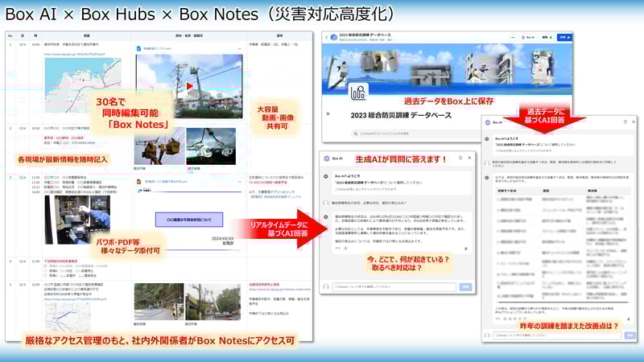Tick the second checkbox in row 4
Viewport: 644px width, 362px height.
46,271
